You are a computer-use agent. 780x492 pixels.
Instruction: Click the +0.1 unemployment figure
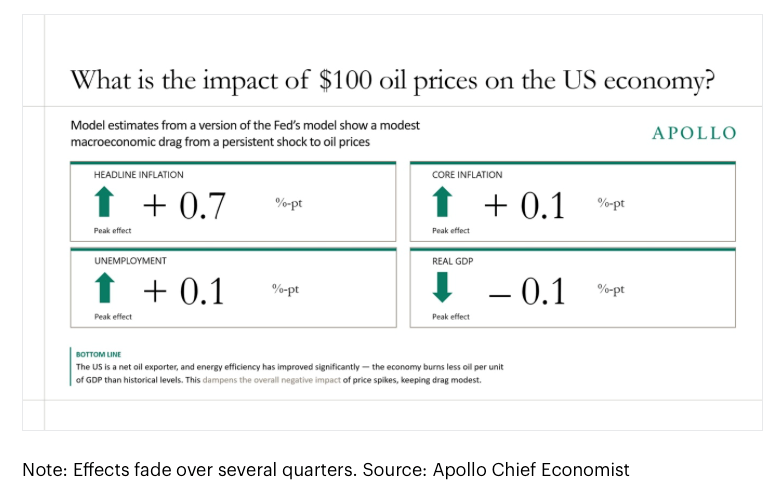click(184, 291)
